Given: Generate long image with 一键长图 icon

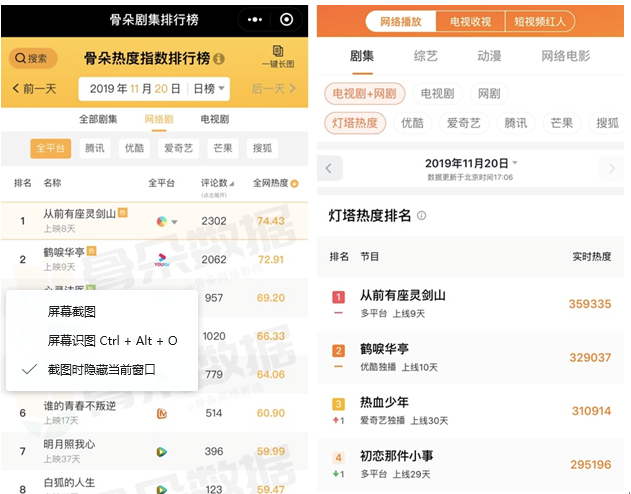Looking at the screenshot, I should click(278, 56).
